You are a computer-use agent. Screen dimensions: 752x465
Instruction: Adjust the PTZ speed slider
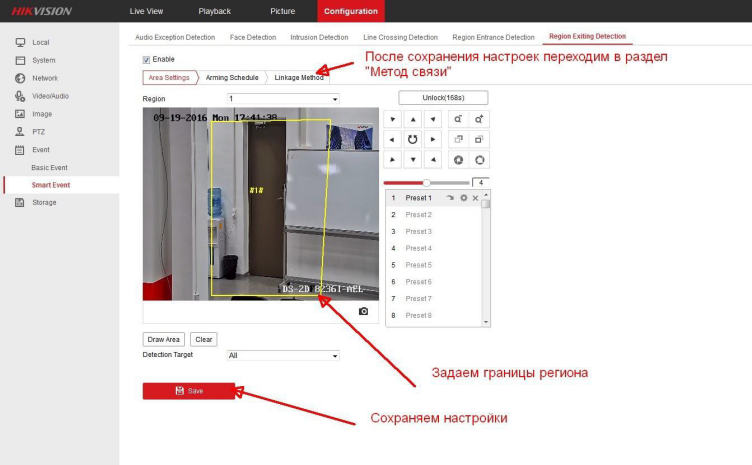(427, 183)
